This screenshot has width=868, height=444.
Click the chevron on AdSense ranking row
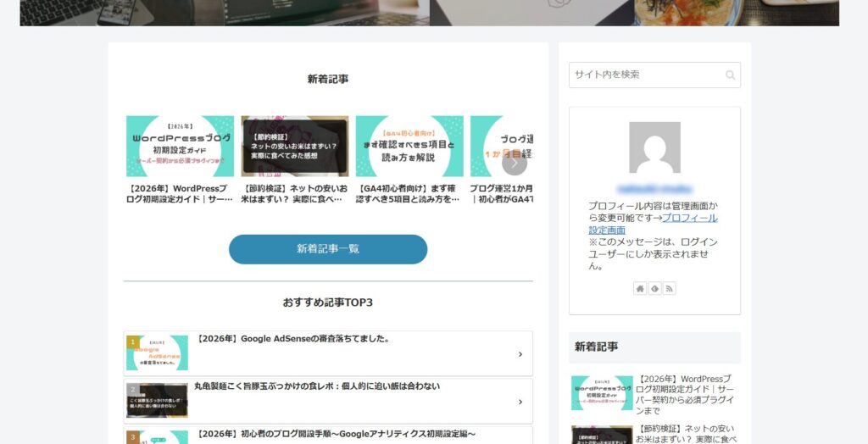520,354
